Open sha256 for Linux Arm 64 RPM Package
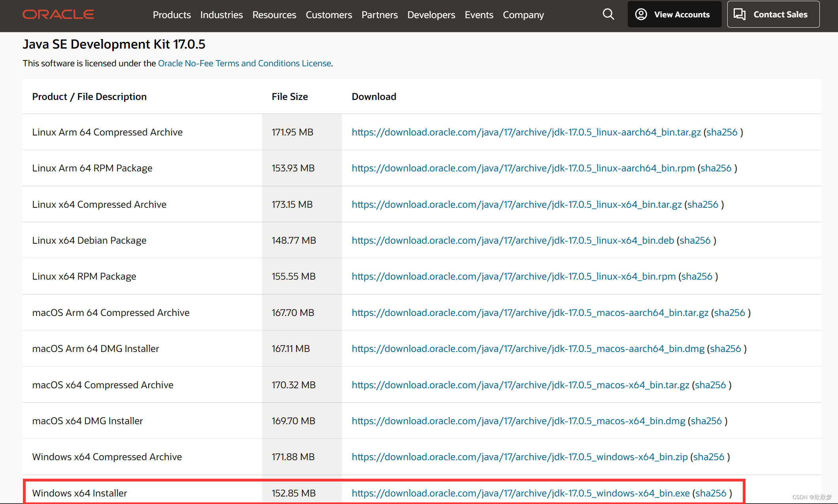The width and height of the screenshot is (838, 504). (716, 168)
